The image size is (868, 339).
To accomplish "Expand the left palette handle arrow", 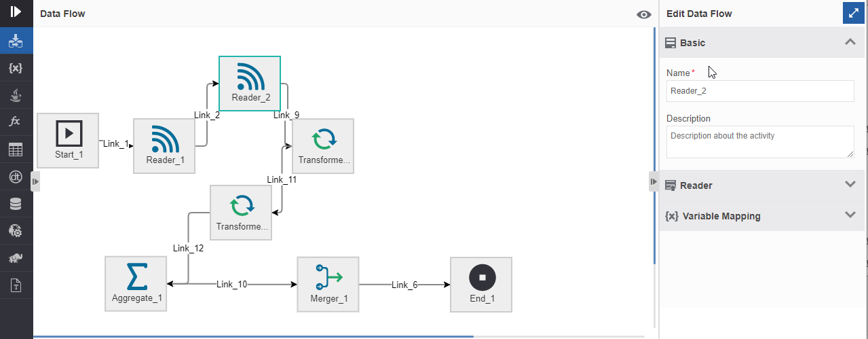I will pyautogui.click(x=36, y=181).
